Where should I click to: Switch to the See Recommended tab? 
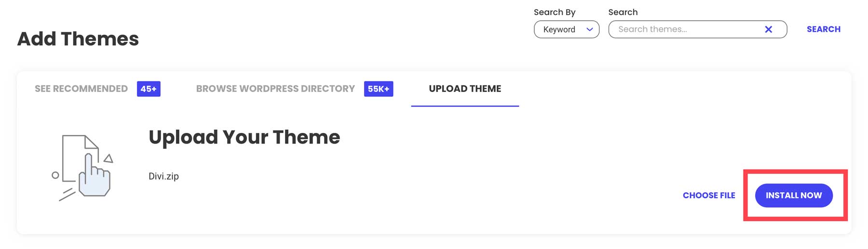tap(81, 89)
